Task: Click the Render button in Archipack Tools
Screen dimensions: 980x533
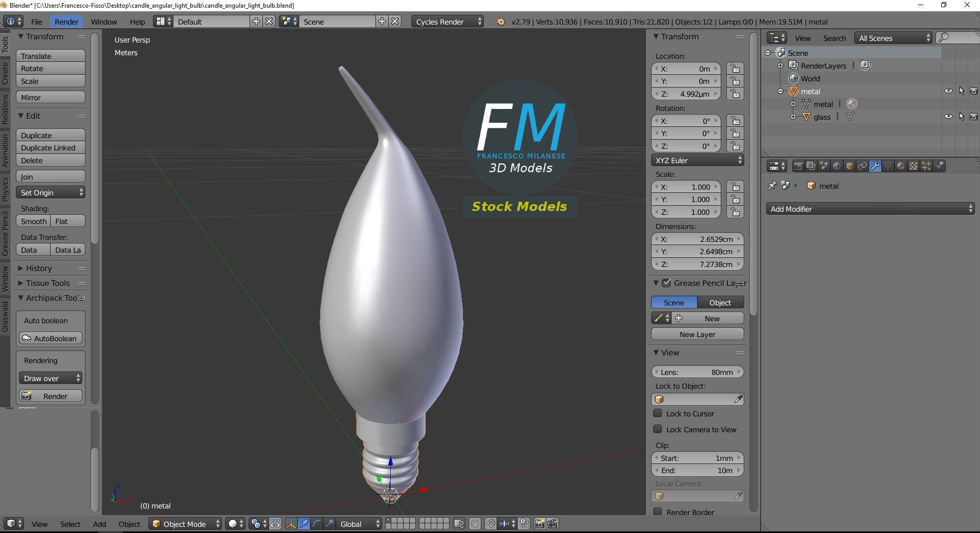Action: pyautogui.click(x=51, y=396)
